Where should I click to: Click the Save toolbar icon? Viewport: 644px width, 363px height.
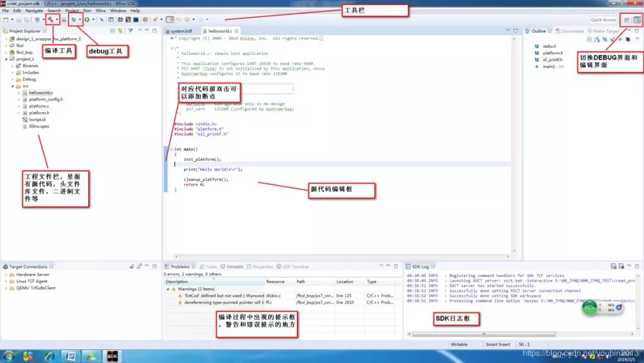tap(19, 19)
